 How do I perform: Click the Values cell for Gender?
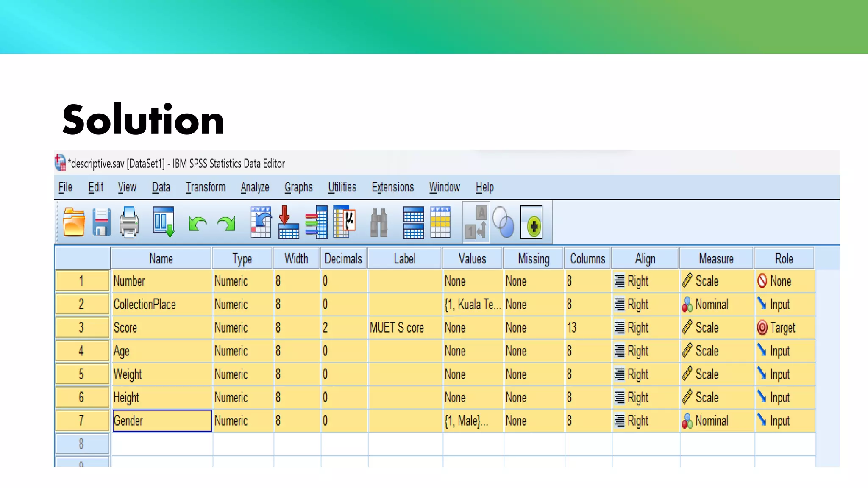(472, 421)
